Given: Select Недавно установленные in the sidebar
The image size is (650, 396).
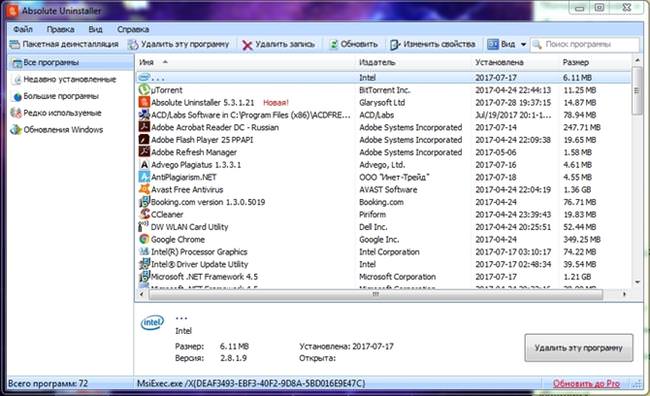Looking at the screenshot, I should click(x=69, y=79).
